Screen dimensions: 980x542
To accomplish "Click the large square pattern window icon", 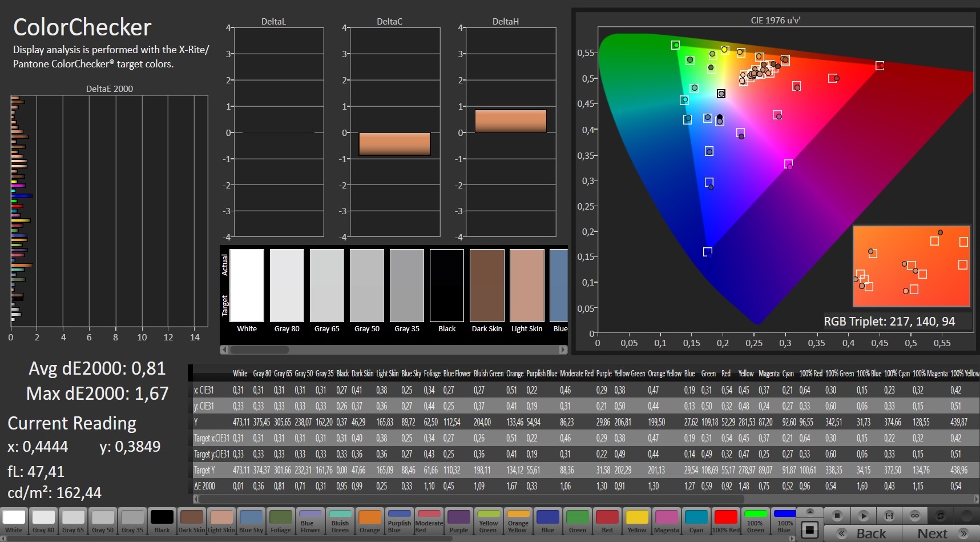I will pyautogui.click(x=809, y=530).
